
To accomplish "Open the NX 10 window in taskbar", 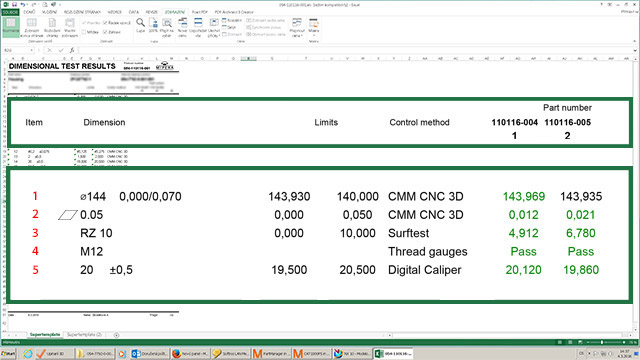I will click(351, 353).
